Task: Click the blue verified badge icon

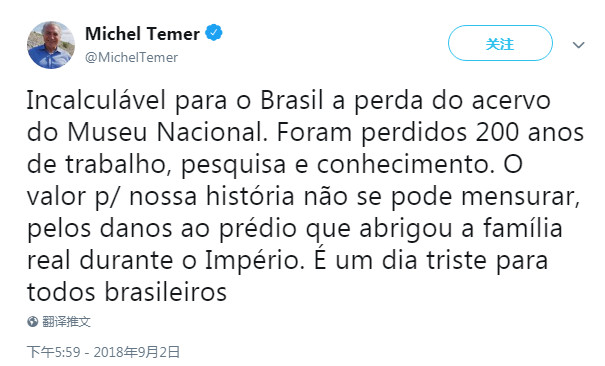Action: coord(214,33)
